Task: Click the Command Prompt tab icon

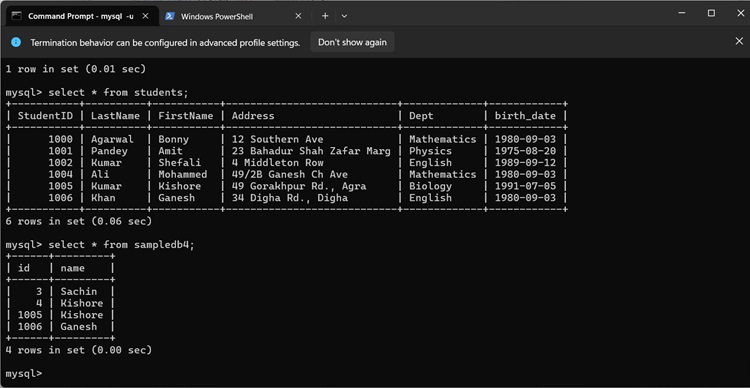Action: pyautogui.click(x=17, y=16)
